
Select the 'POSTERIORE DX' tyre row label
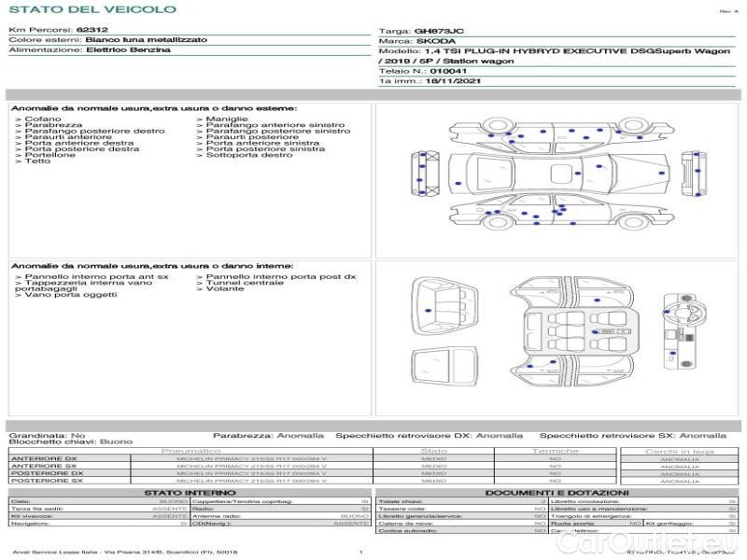click(x=48, y=474)
